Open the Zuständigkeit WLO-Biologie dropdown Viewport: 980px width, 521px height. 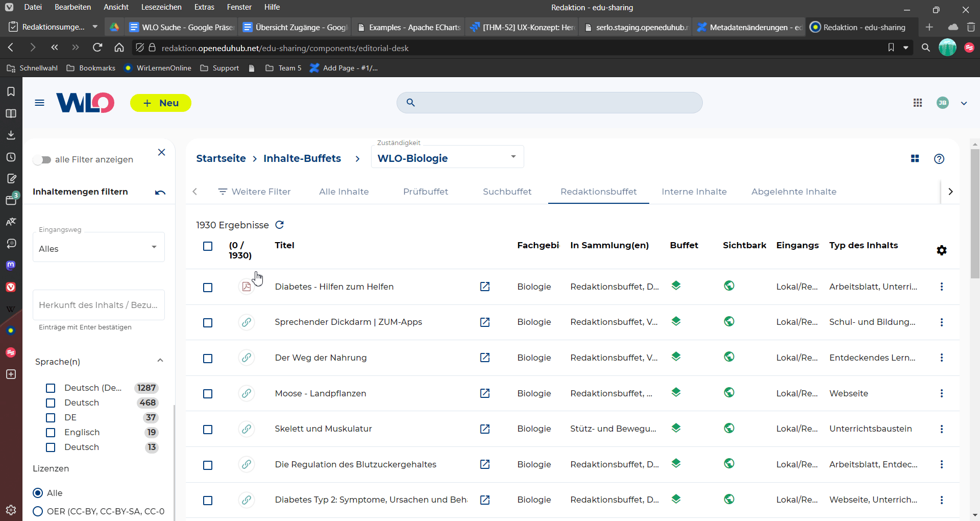(x=447, y=158)
